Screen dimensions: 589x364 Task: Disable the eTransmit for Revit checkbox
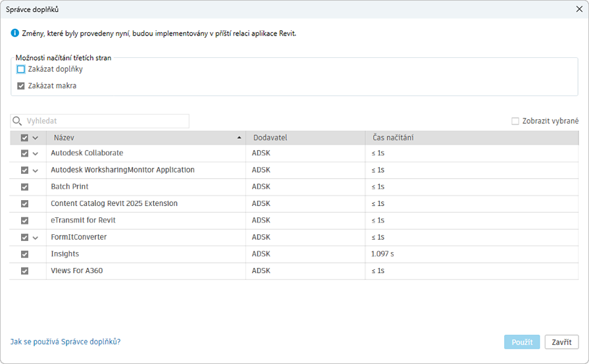(x=25, y=221)
